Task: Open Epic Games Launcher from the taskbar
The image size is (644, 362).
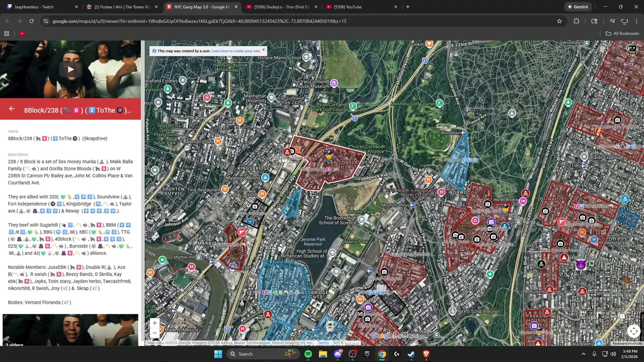Action: 367,354
